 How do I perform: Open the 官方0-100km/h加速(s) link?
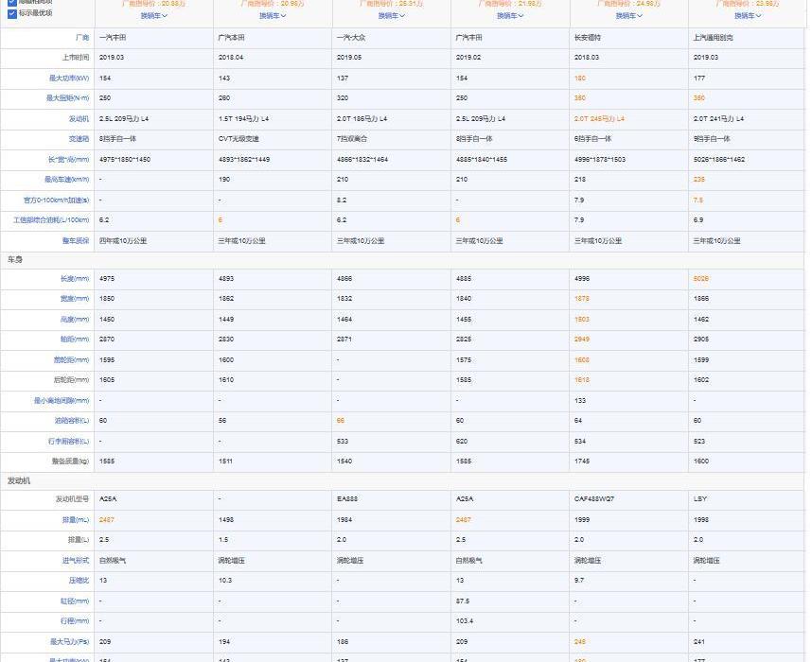coord(57,200)
